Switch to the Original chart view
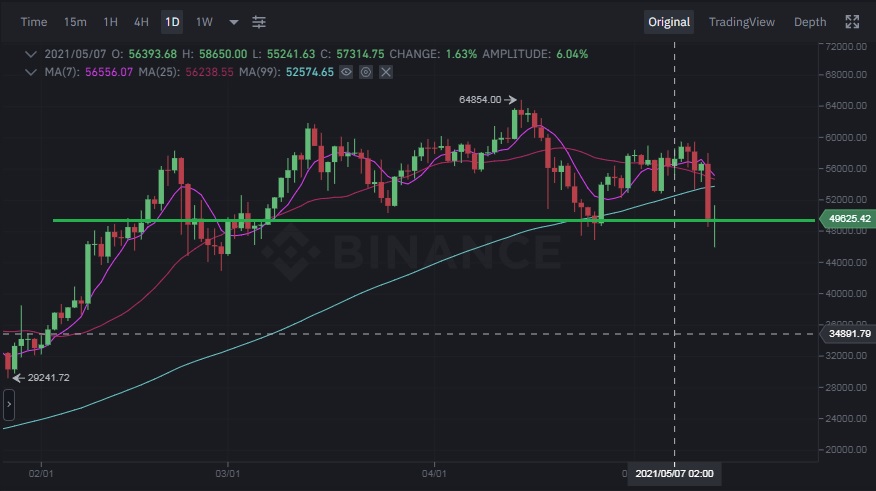876x491 pixels. (669, 22)
